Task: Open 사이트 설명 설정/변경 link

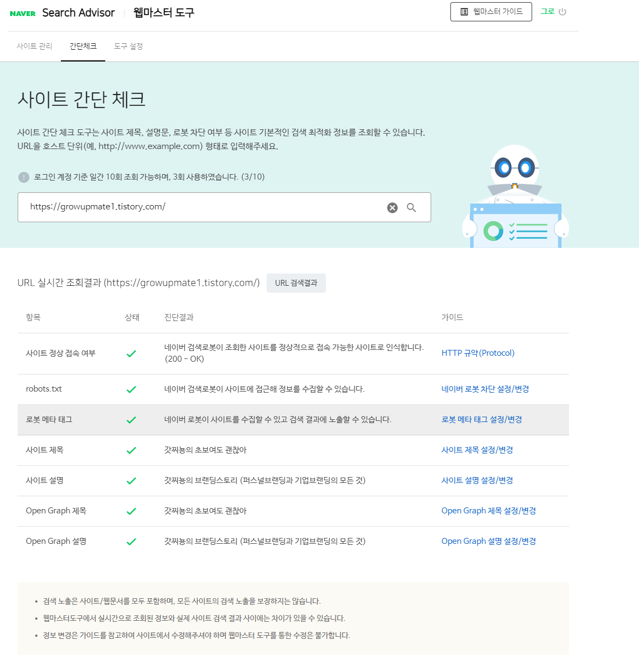Action: coord(477,480)
